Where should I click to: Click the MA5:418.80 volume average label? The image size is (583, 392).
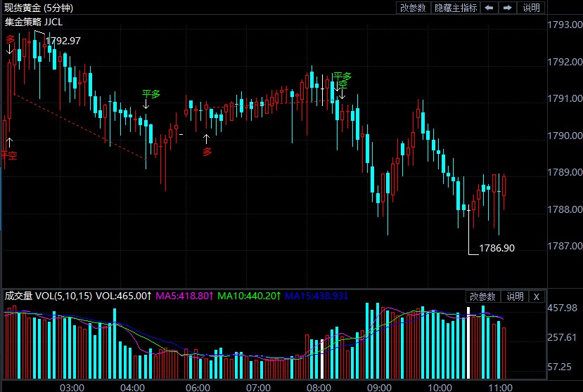(184, 296)
